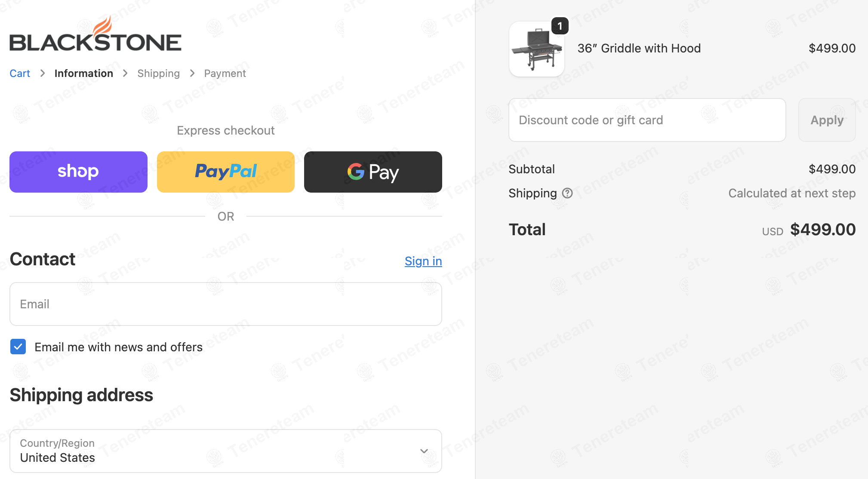The height and width of the screenshot is (479, 868).
Task: Select the Payment breadcrumb step
Action: tap(225, 74)
